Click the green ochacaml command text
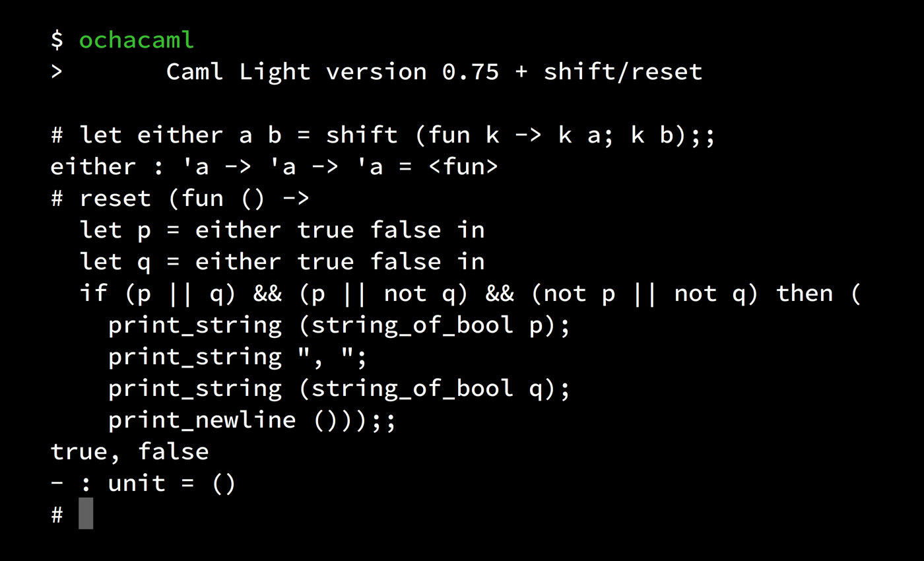924x561 pixels. [x=137, y=40]
